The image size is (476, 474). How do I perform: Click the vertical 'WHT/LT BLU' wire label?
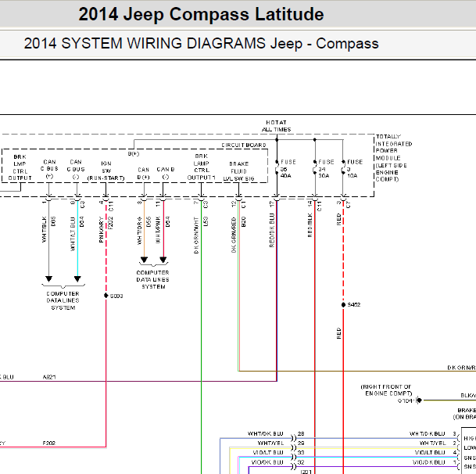click(x=73, y=234)
